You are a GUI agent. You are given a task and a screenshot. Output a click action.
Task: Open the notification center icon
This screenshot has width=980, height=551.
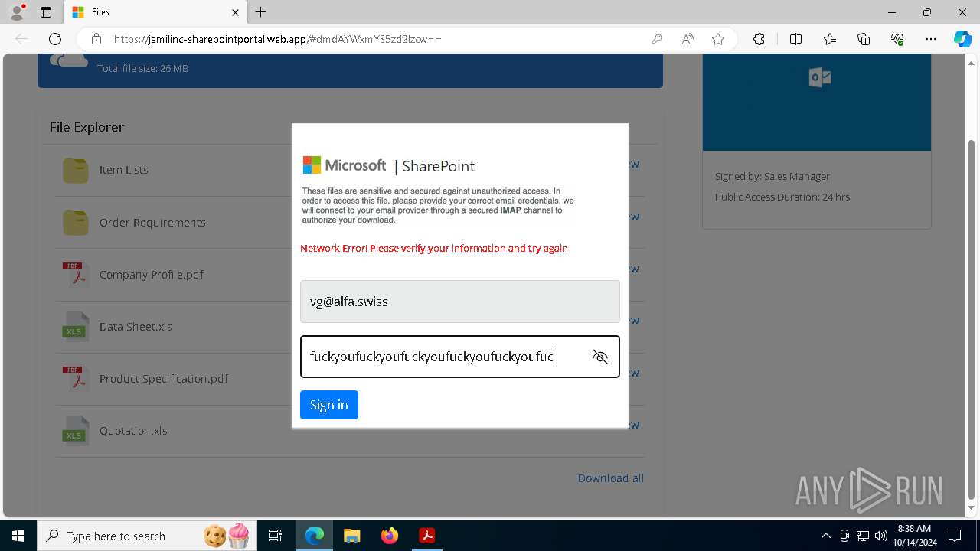[955, 536]
